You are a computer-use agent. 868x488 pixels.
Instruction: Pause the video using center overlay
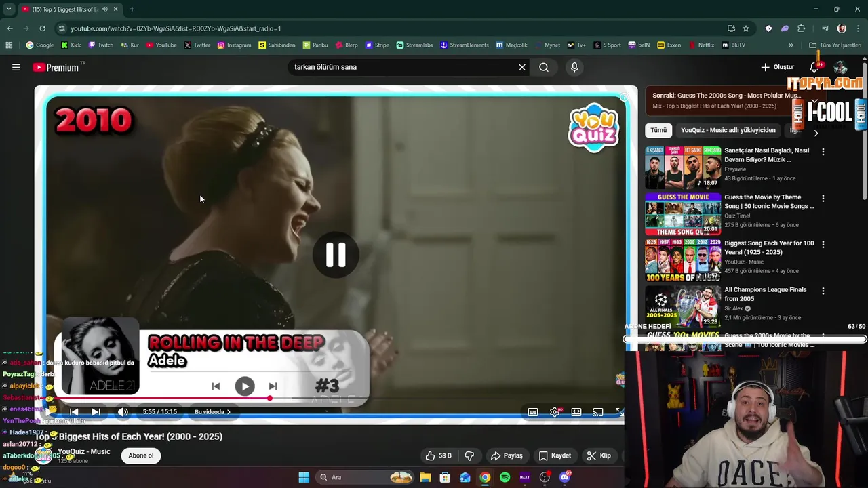[336, 255]
